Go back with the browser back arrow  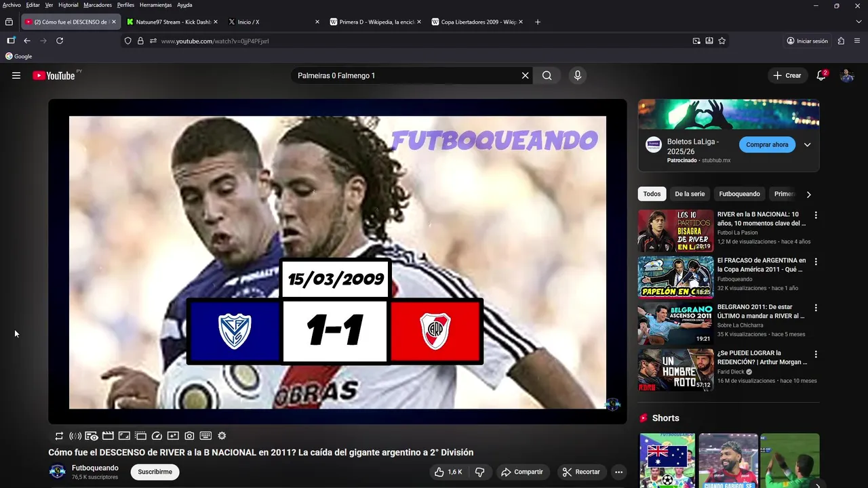(x=27, y=41)
